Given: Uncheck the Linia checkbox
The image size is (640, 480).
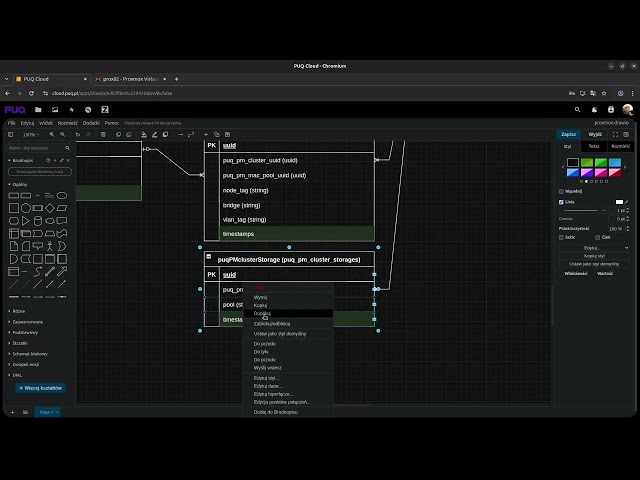Looking at the screenshot, I should 561,202.
